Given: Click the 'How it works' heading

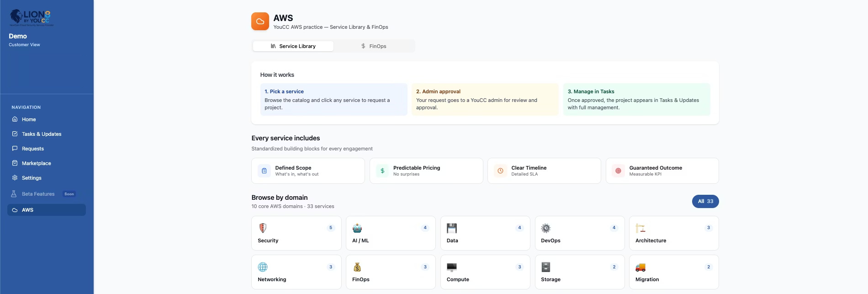Looking at the screenshot, I should [277, 75].
